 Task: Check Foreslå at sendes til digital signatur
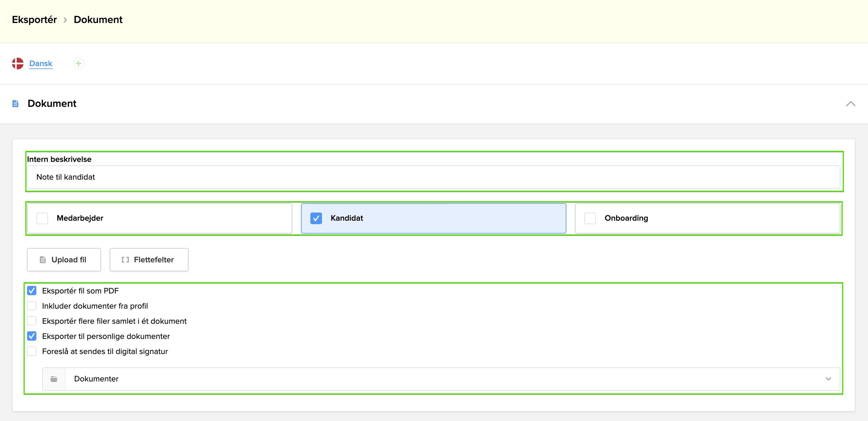click(32, 351)
